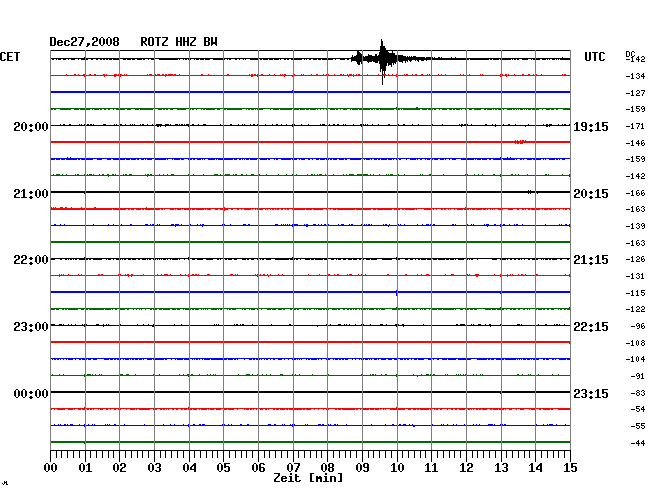
Task: Select DC offset value -146
Action: tap(635, 143)
